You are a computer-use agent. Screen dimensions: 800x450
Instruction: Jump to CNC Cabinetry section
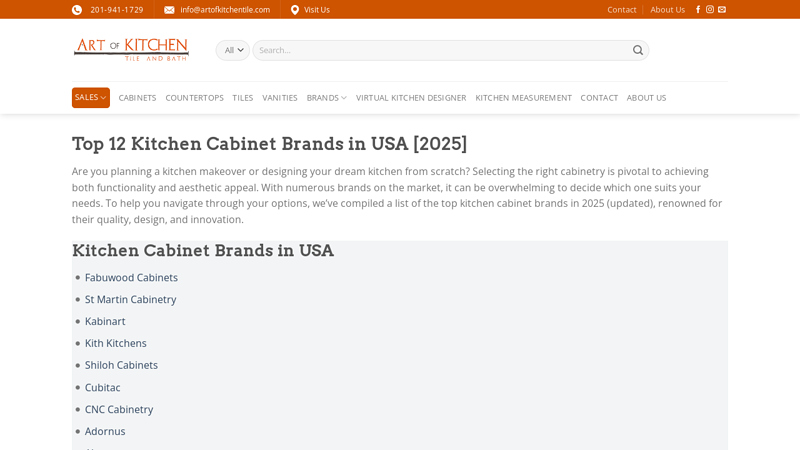[x=119, y=410]
